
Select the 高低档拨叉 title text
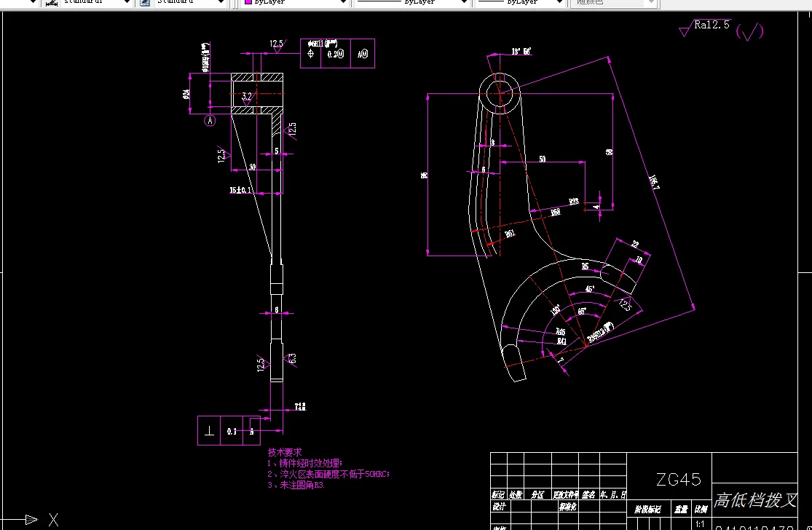click(x=755, y=500)
